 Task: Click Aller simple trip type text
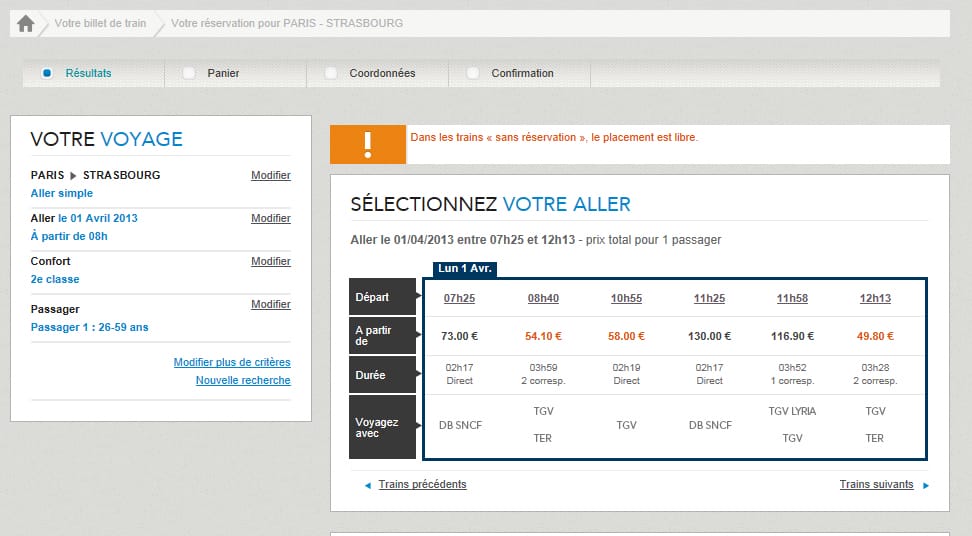pyautogui.click(x=61, y=193)
